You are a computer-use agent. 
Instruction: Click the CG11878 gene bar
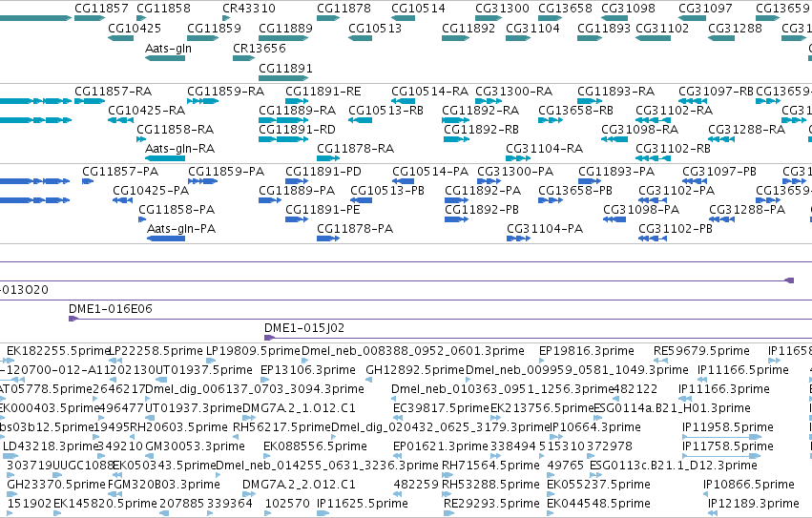(328, 18)
